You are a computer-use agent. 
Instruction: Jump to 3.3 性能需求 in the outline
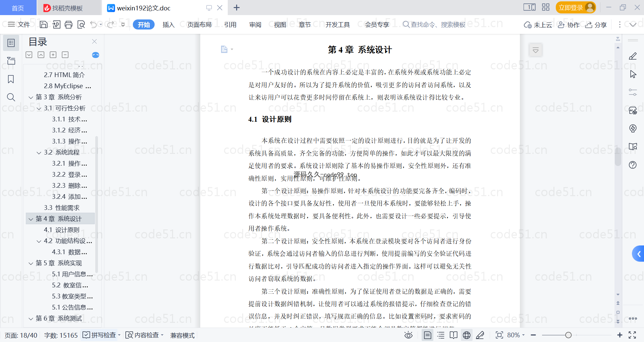(x=62, y=208)
